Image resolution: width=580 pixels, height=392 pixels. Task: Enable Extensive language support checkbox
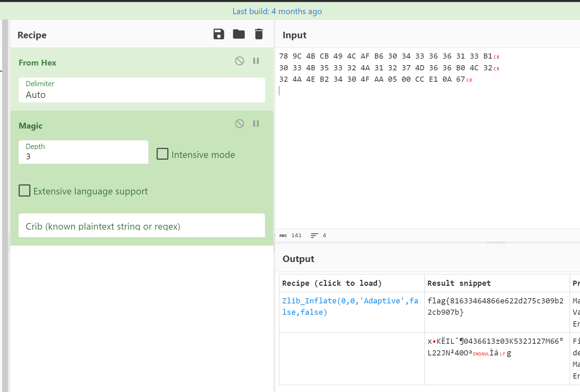tap(24, 191)
